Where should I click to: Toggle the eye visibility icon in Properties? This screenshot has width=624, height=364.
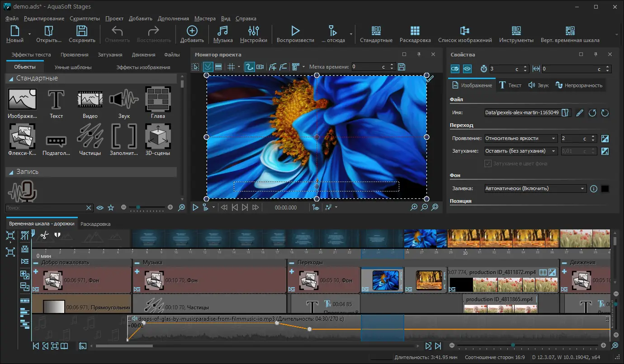coord(468,69)
